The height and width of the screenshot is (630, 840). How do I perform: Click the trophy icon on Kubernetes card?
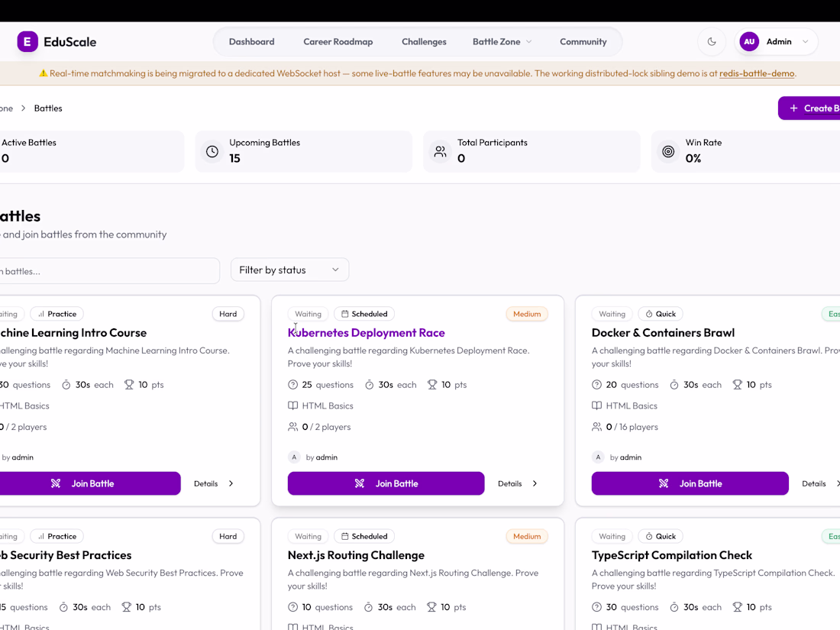(x=432, y=385)
